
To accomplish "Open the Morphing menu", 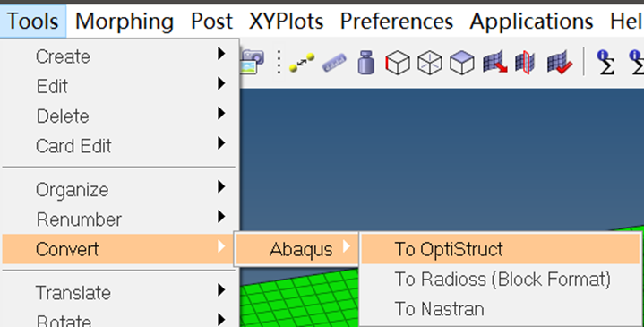I will click(x=125, y=21).
